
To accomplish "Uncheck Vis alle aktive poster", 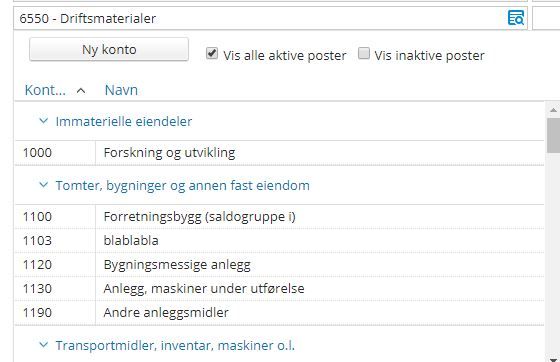I will [x=212, y=54].
